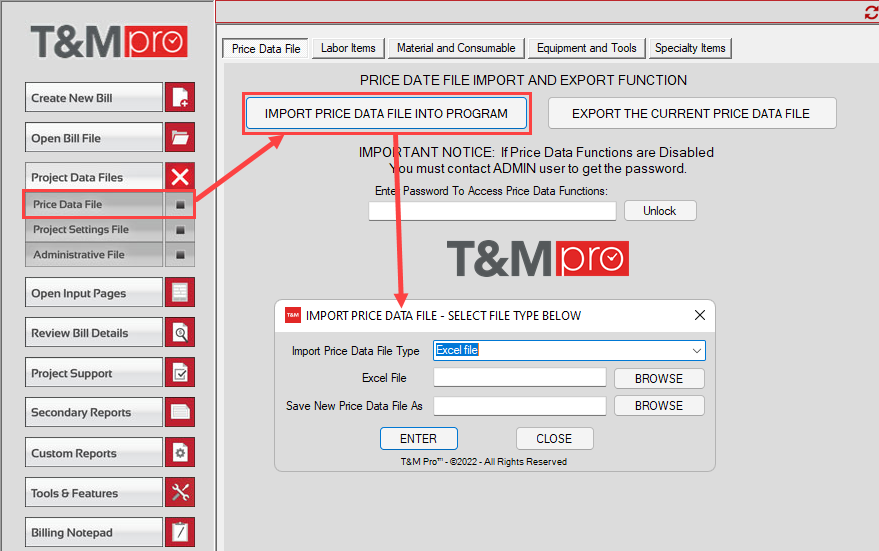Image resolution: width=879 pixels, height=551 pixels.
Task: Click the Billing Notepad pad icon
Action: [x=180, y=531]
